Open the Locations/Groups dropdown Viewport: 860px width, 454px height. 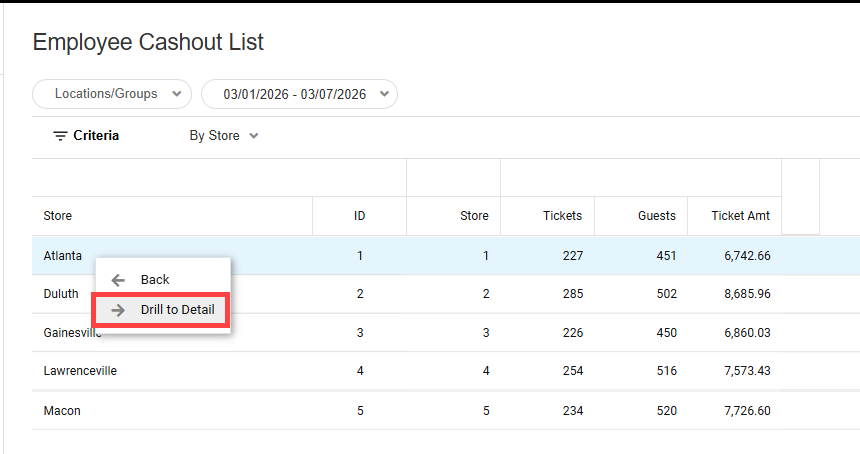click(x=112, y=94)
